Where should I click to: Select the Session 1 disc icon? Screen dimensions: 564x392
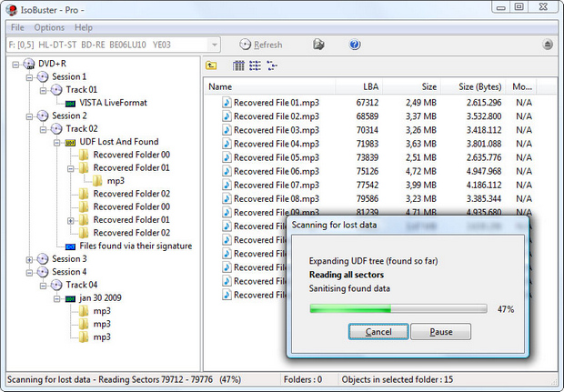click(43, 76)
